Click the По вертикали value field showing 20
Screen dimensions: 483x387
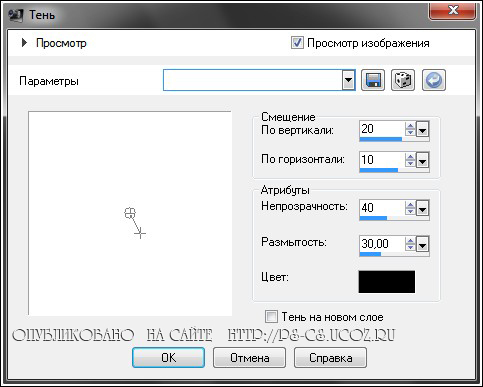click(x=382, y=129)
